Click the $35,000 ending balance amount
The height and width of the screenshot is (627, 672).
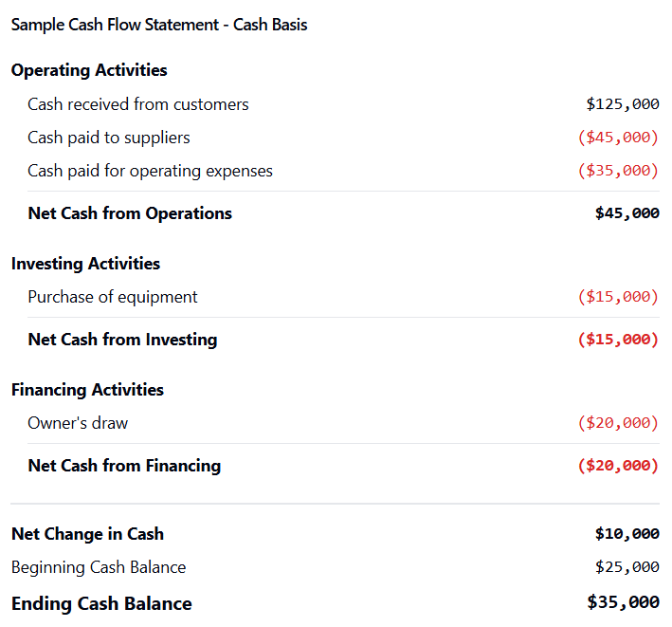pos(623,602)
